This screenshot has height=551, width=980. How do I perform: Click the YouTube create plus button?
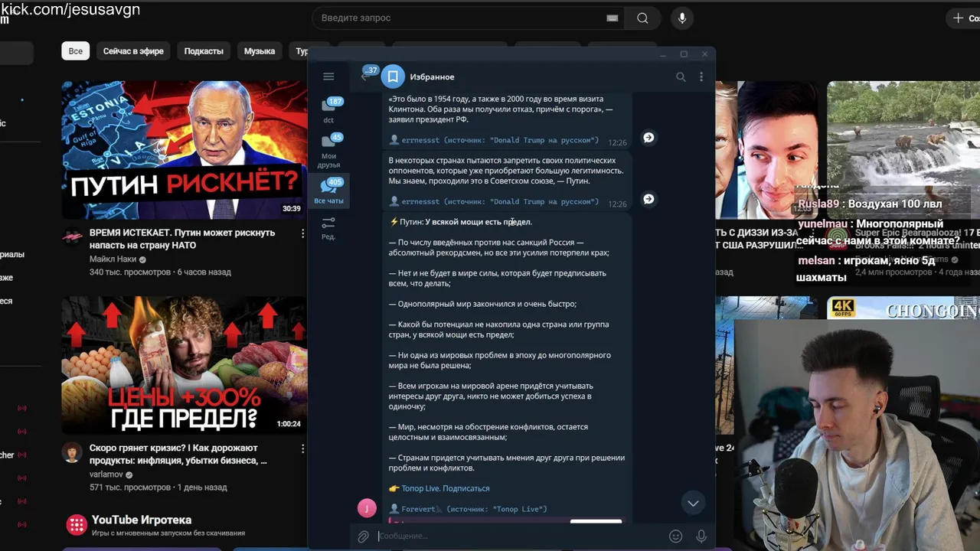click(x=963, y=18)
